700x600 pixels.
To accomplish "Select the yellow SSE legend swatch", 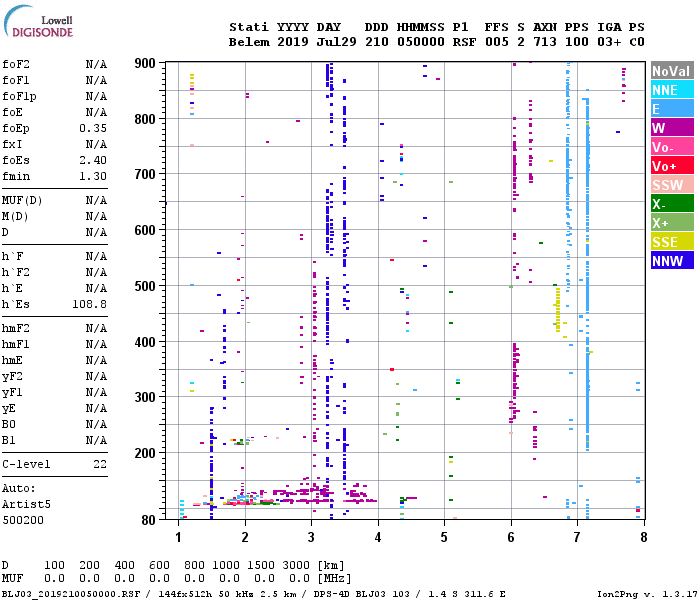I will click(672, 242).
